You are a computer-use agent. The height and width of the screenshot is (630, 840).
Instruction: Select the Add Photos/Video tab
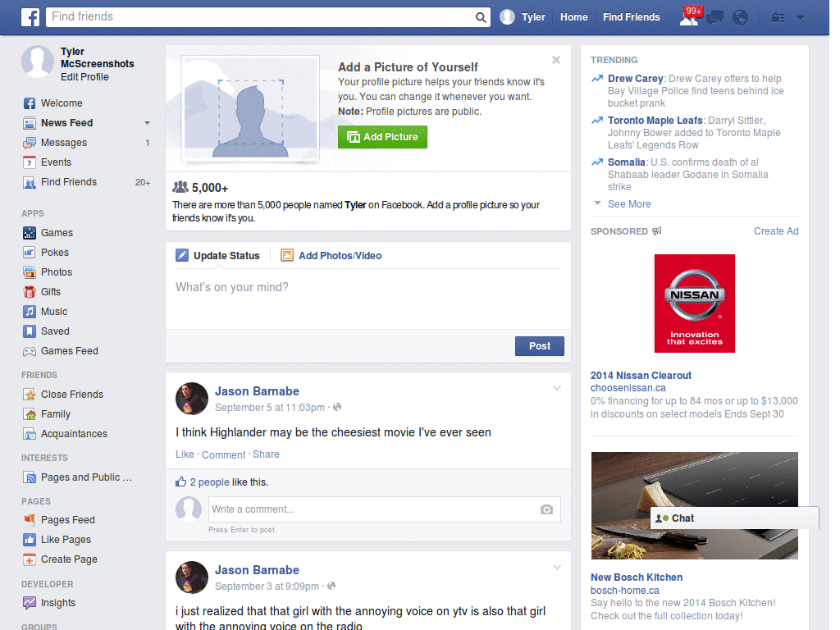pyautogui.click(x=331, y=256)
